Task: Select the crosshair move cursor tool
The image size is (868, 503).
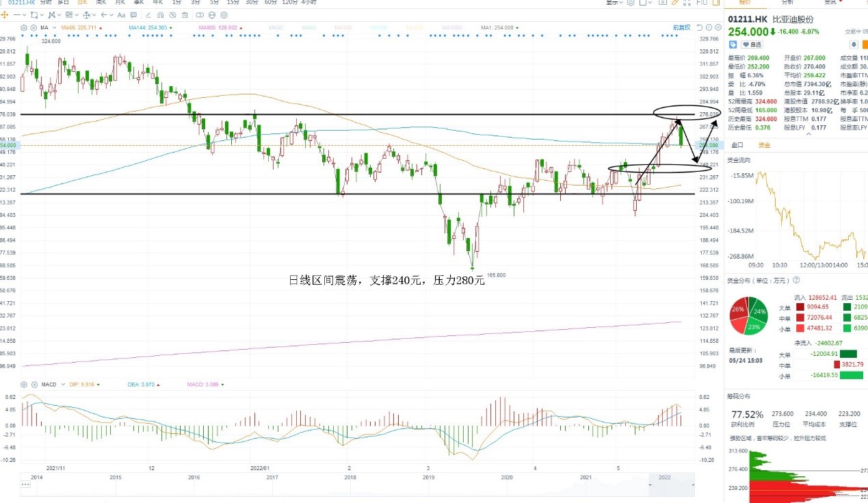Action: pos(5,15)
